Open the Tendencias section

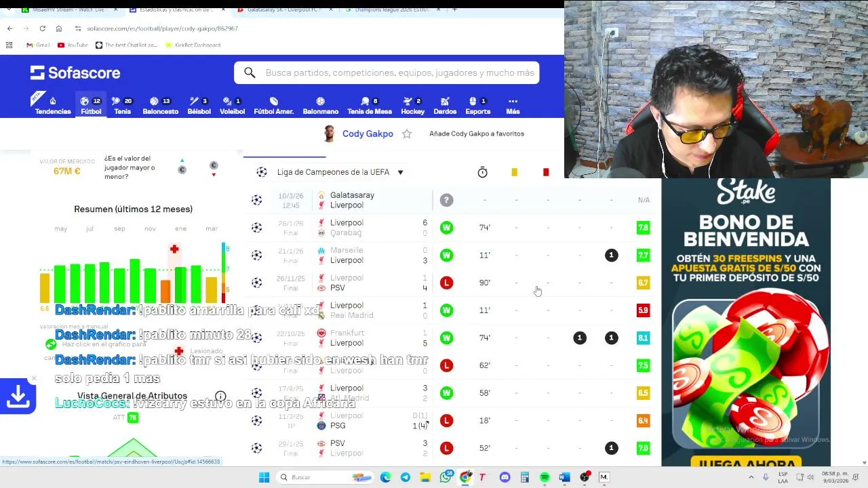pos(53,106)
